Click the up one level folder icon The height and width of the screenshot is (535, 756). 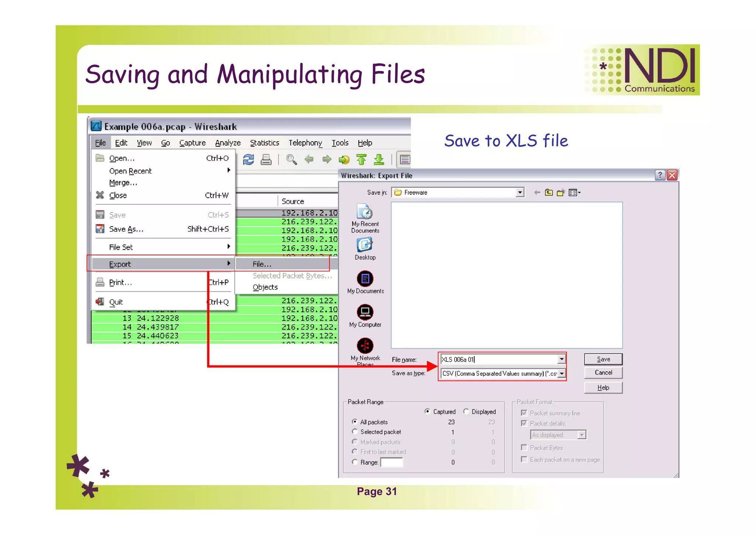(549, 192)
